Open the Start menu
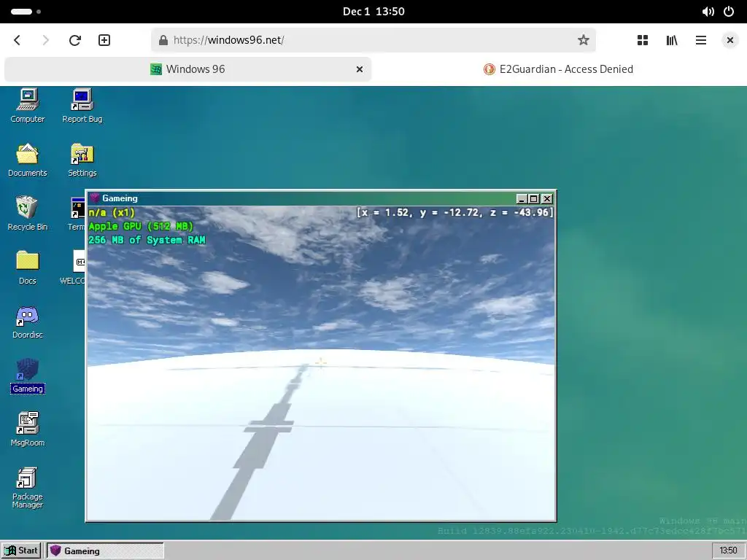 point(21,551)
